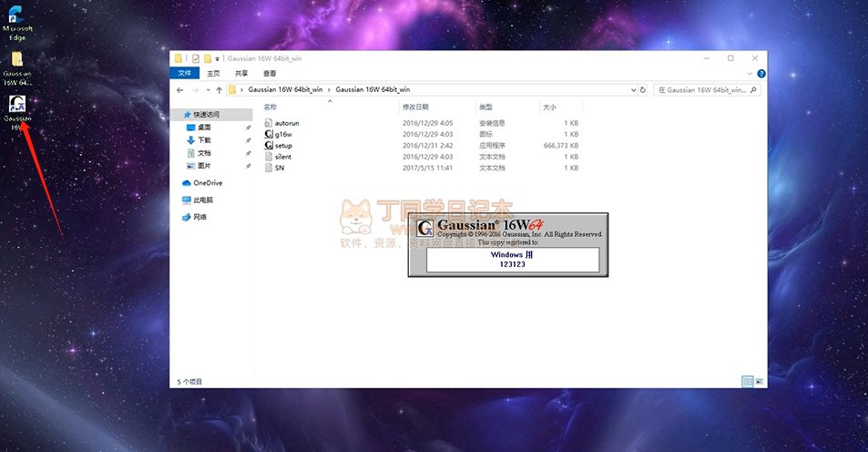This screenshot has height=452, width=868.
Task: Select the silent text document
Action: [x=282, y=157]
